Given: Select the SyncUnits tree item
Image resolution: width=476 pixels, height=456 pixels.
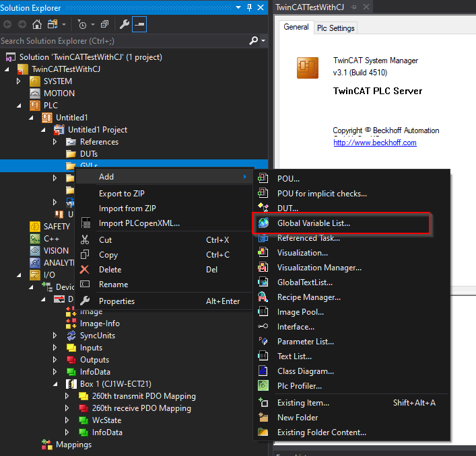Looking at the screenshot, I should (98, 336).
